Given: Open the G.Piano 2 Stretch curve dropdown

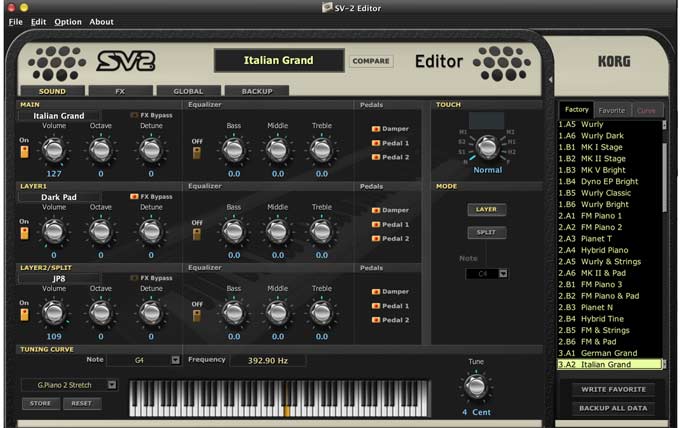Looking at the screenshot, I should (112, 385).
